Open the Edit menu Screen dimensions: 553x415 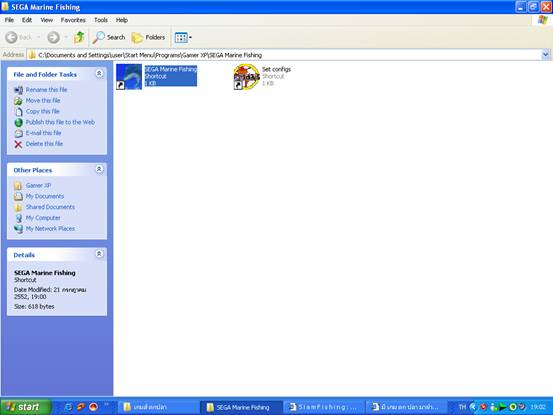click(x=27, y=20)
